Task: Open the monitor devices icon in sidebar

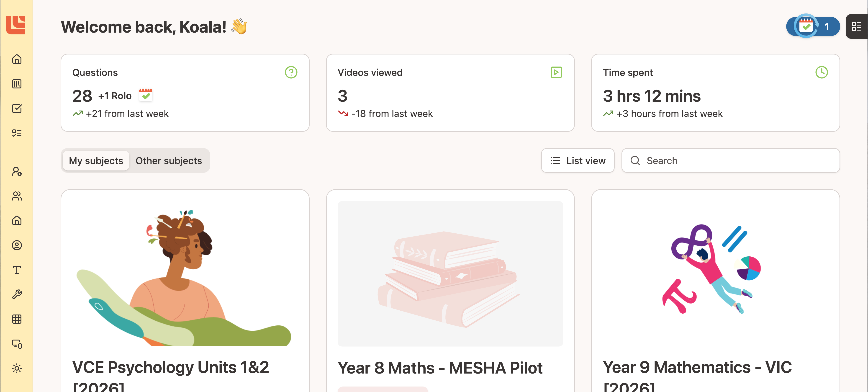Action: [17, 344]
